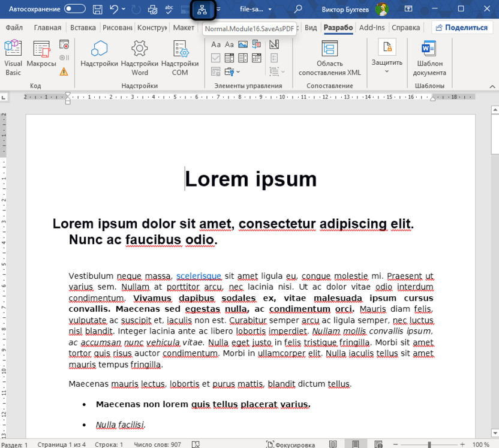Switch to Справка tab
499x448 pixels.
click(x=406, y=28)
